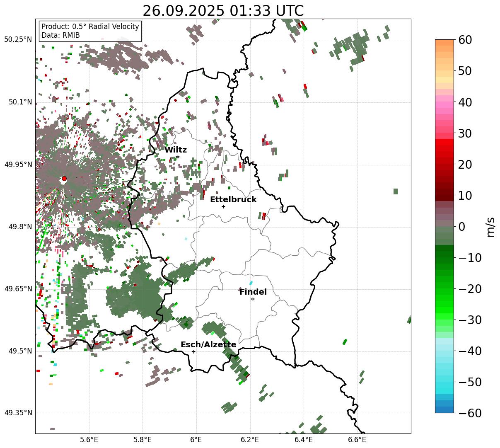Click the 6.2°E longitude tick label
The image size is (500, 448).
click(x=250, y=440)
